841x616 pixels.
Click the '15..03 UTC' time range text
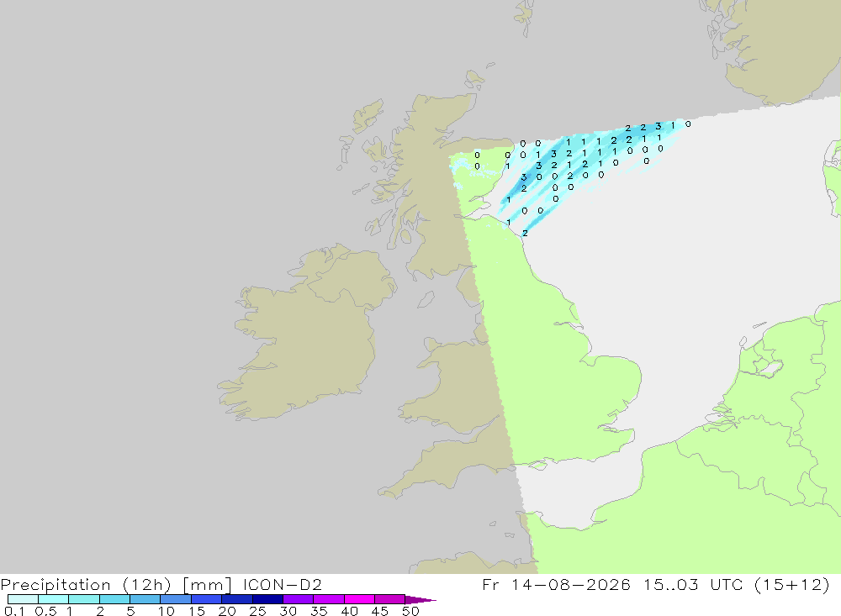pyautogui.click(x=693, y=584)
